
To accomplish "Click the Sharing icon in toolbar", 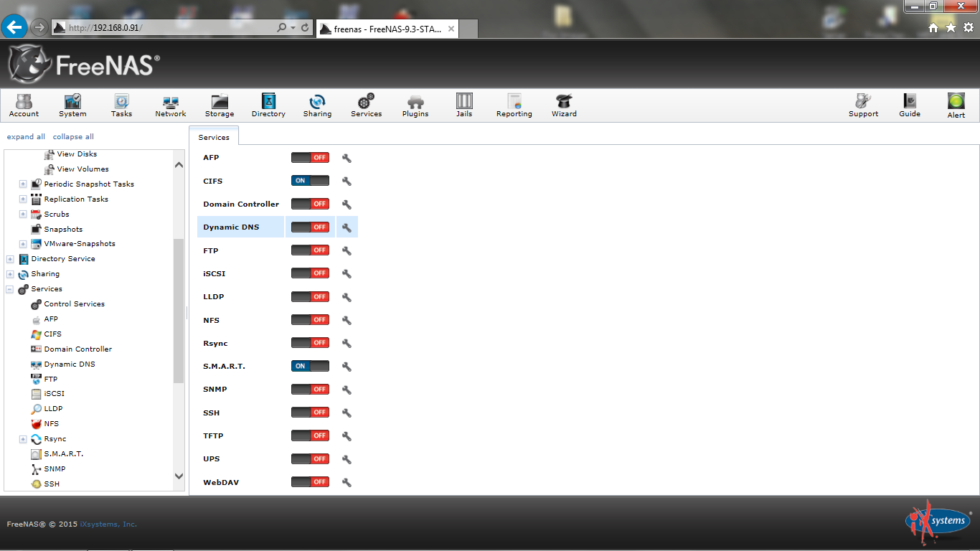I will pos(317,105).
